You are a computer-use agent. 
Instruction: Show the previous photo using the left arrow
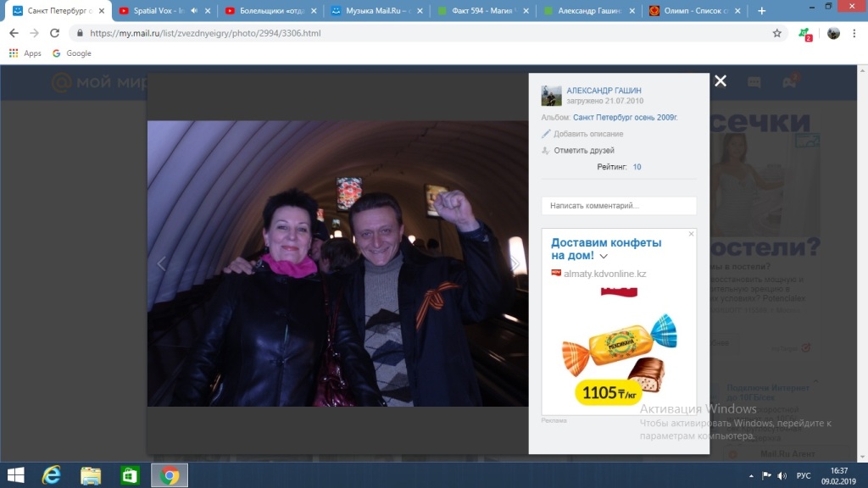click(161, 263)
